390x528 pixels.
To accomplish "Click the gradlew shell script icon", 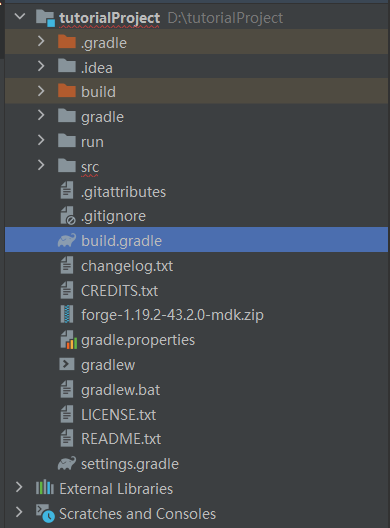I will (67, 364).
